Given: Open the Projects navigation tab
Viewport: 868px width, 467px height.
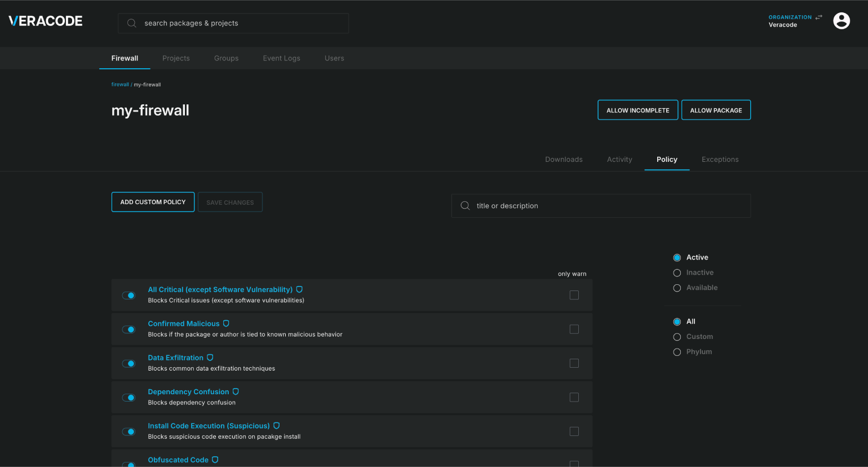Looking at the screenshot, I should 176,58.
